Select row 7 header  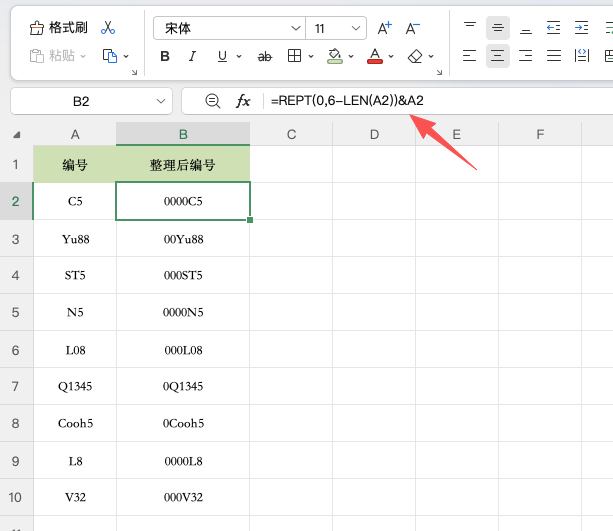coord(16,386)
